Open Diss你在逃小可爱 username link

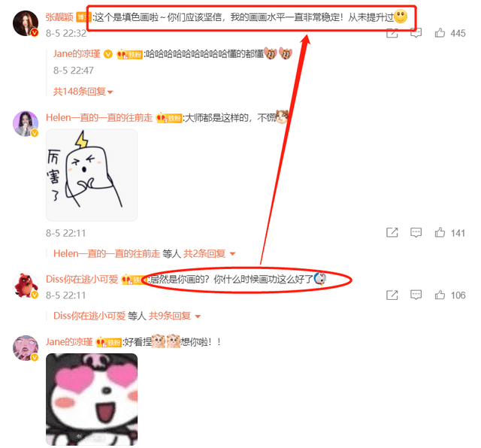pyautogui.click(x=82, y=279)
